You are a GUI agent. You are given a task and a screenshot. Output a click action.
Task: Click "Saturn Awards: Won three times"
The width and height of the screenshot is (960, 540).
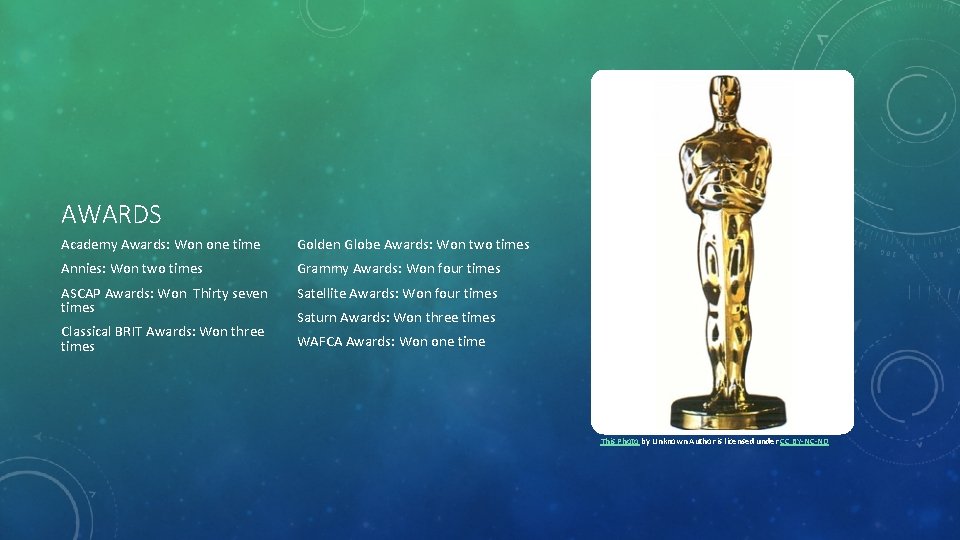pos(396,317)
